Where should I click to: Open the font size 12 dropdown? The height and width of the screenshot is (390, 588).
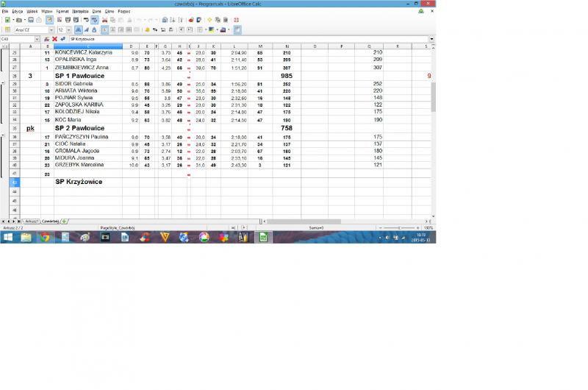click(x=69, y=30)
